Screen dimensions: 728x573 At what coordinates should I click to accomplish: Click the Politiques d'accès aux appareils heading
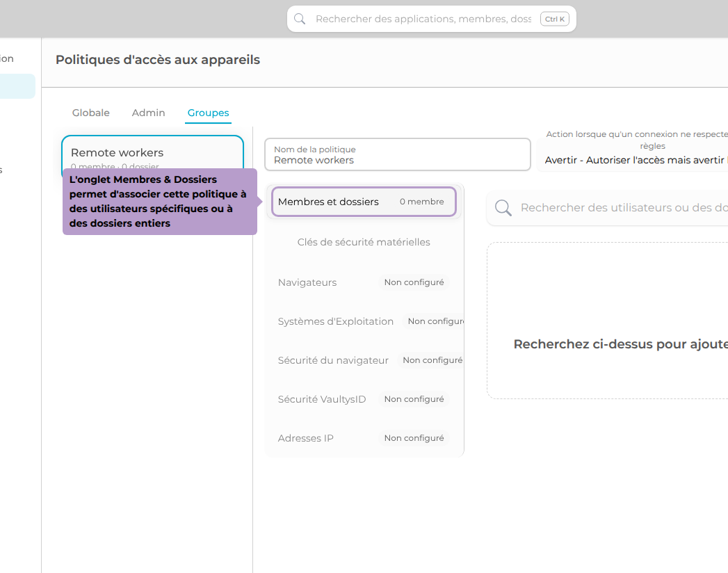tap(158, 60)
